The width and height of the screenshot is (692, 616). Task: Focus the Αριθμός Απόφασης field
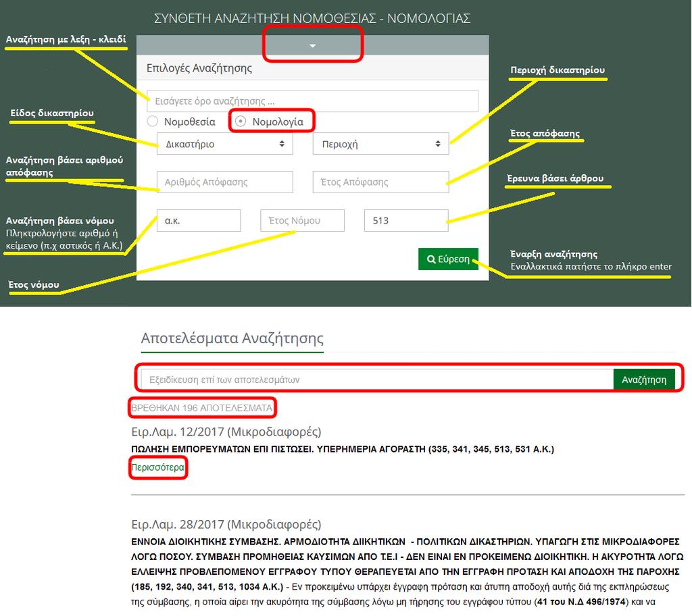[x=224, y=182]
